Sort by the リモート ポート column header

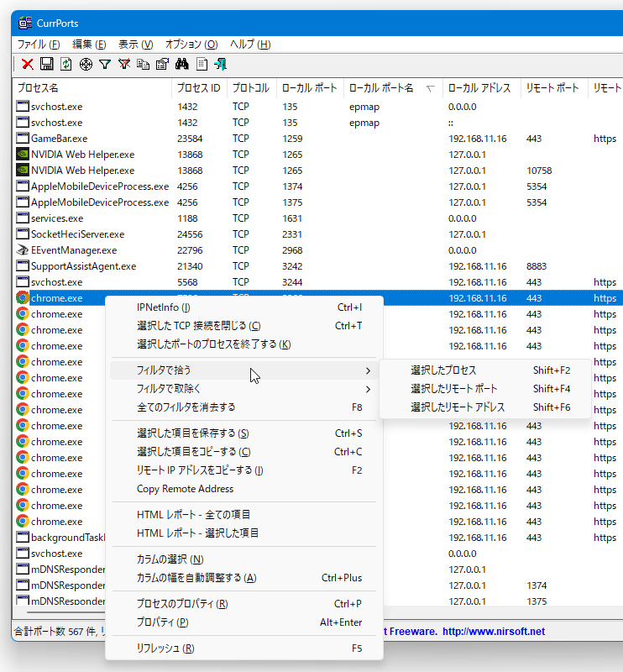[x=554, y=88]
